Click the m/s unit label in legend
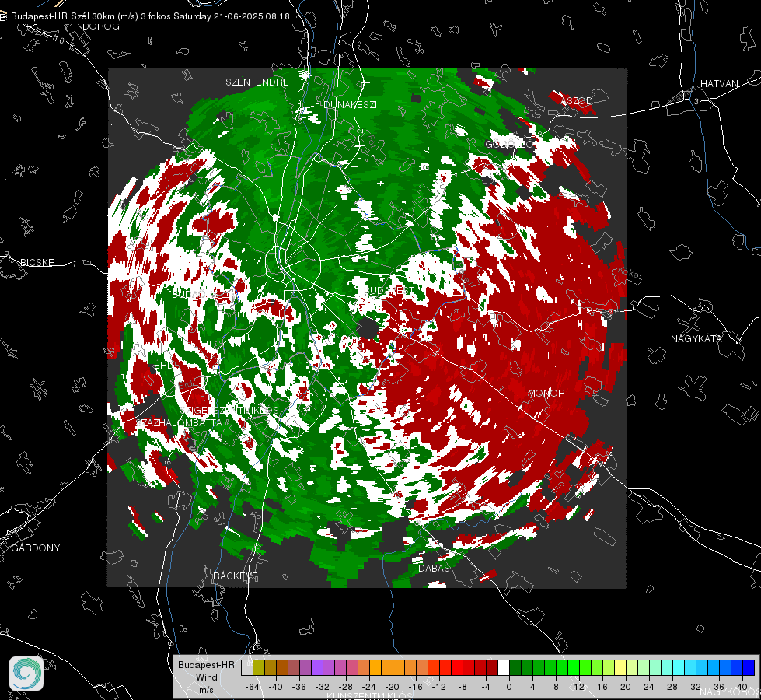Image resolution: width=761 pixels, height=700 pixels. [206, 689]
